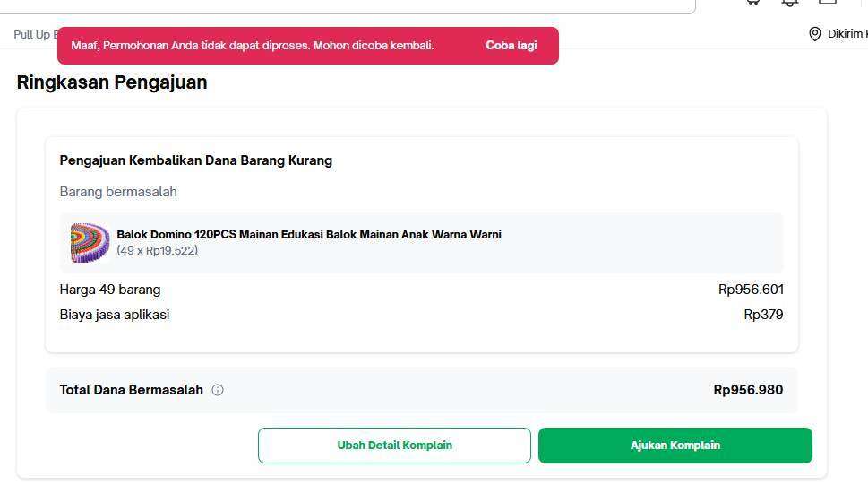Open the shopping cart icon

point(752,2)
